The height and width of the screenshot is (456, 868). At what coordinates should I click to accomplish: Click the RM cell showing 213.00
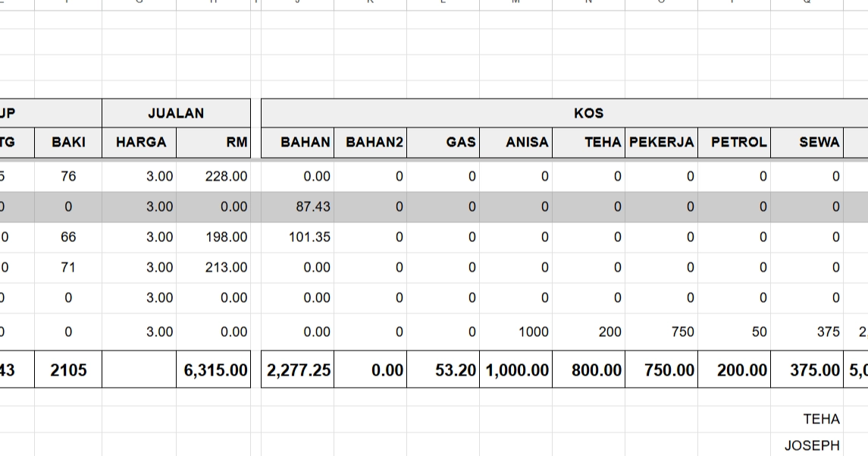pyautogui.click(x=215, y=267)
